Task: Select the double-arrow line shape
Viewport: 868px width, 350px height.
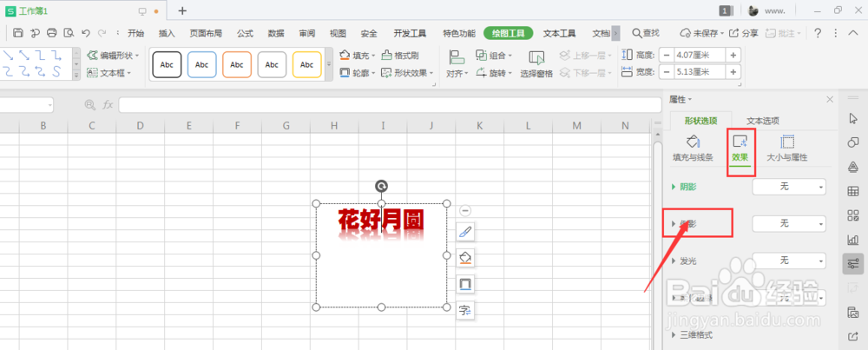Action: [23, 55]
